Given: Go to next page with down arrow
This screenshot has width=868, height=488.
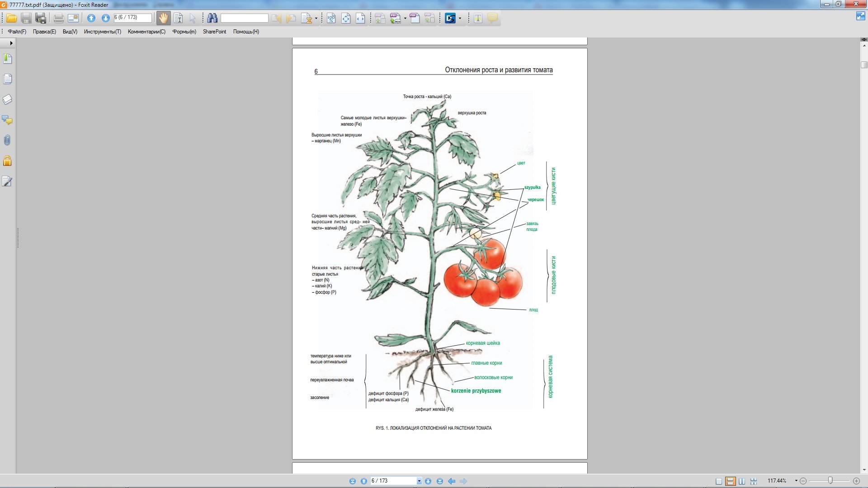Looking at the screenshot, I should coord(105,18).
